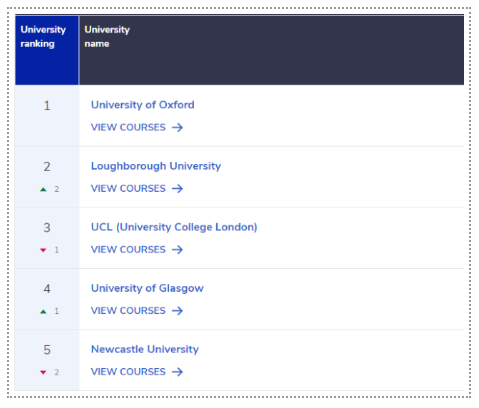
Task: Open the UCL (University College London) link
Action: pos(174,227)
